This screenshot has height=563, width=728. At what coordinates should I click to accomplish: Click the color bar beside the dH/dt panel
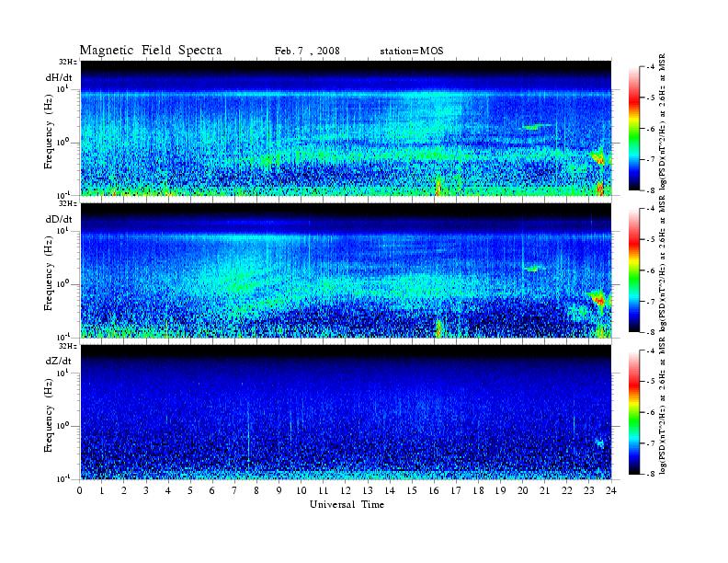633,129
